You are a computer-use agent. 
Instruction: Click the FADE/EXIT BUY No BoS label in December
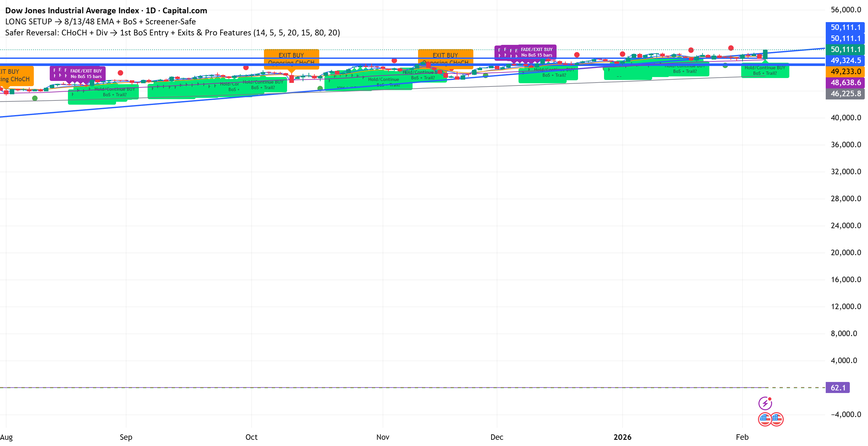(537, 52)
